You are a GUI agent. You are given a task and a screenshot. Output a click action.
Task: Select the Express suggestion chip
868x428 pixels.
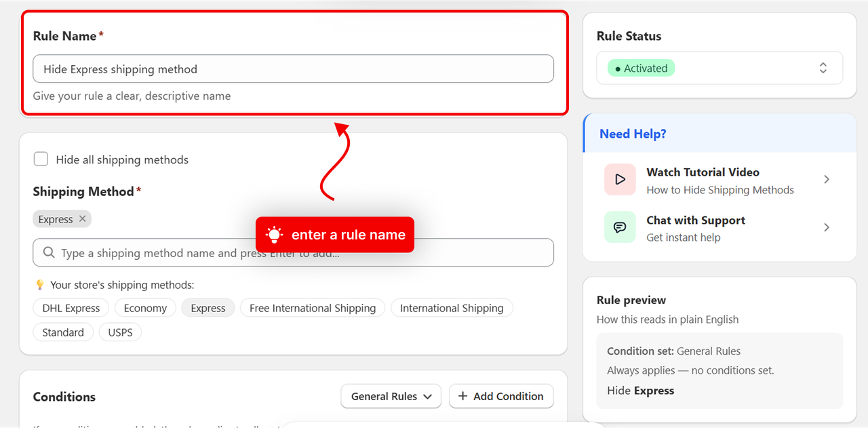click(x=208, y=308)
